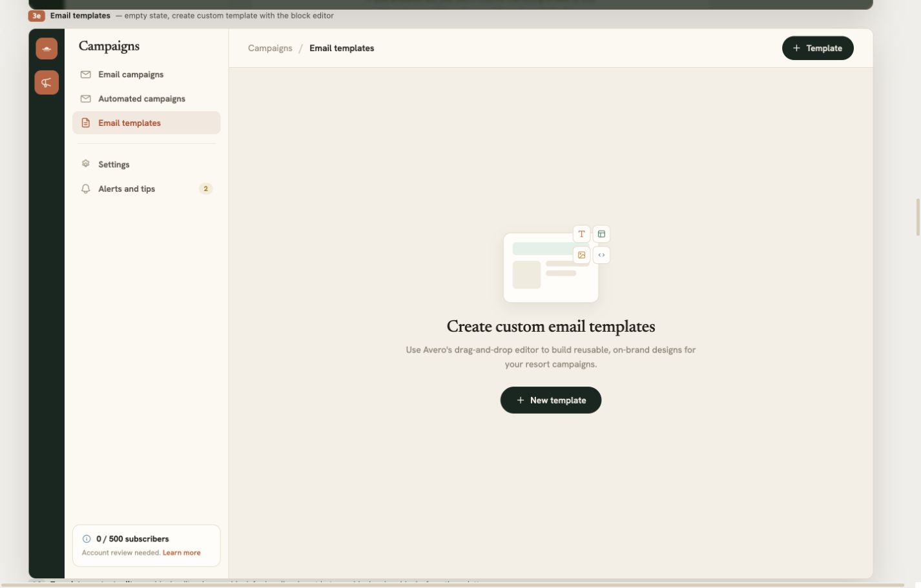
Task: Navigate to the Campaigns breadcrumb
Action: pyautogui.click(x=270, y=48)
